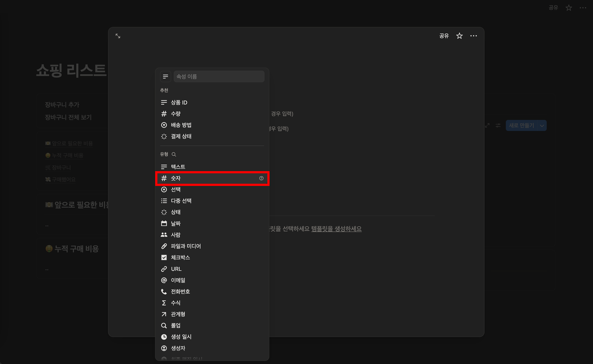The height and width of the screenshot is (364, 593).
Task: Click the background page star icon
Action: pyautogui.click(x=569, y=8)
